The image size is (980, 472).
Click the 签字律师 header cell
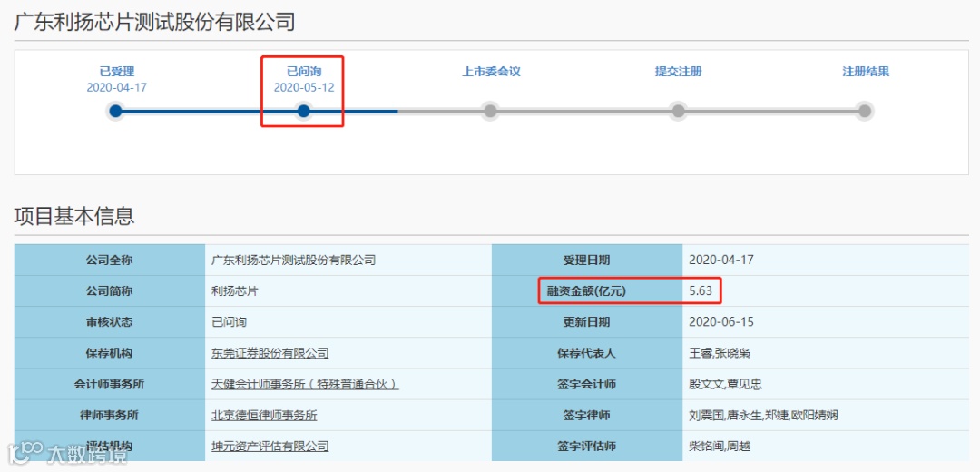pos(587,415)
